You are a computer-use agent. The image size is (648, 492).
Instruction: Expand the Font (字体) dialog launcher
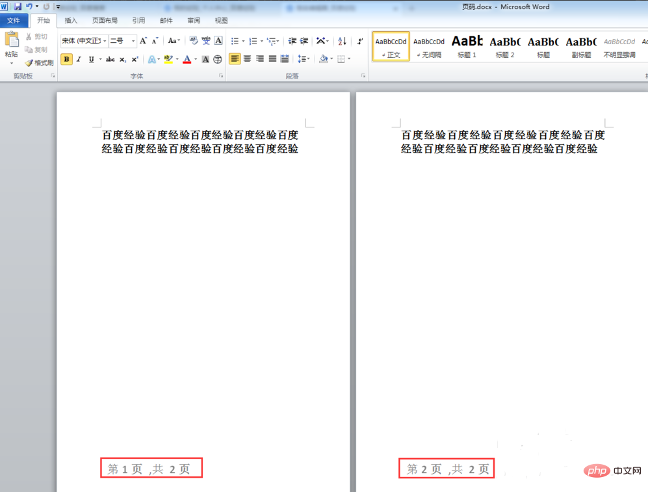219,76
